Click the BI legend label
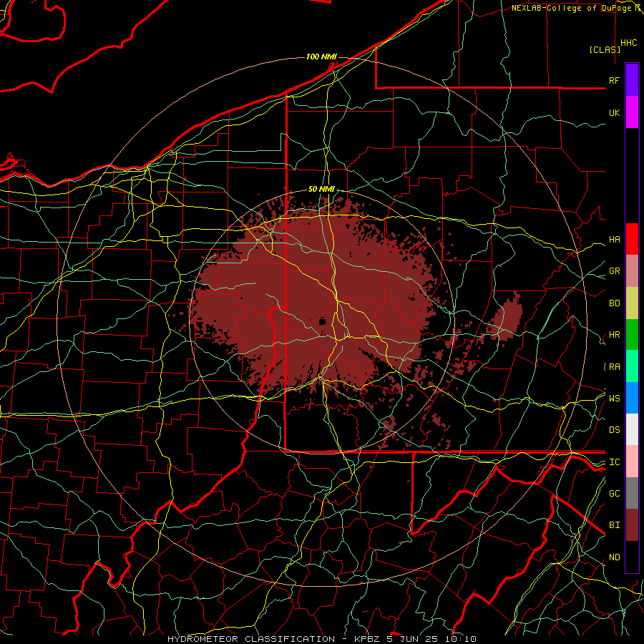Viewport: 644px width, 644px height. [614, 525]
